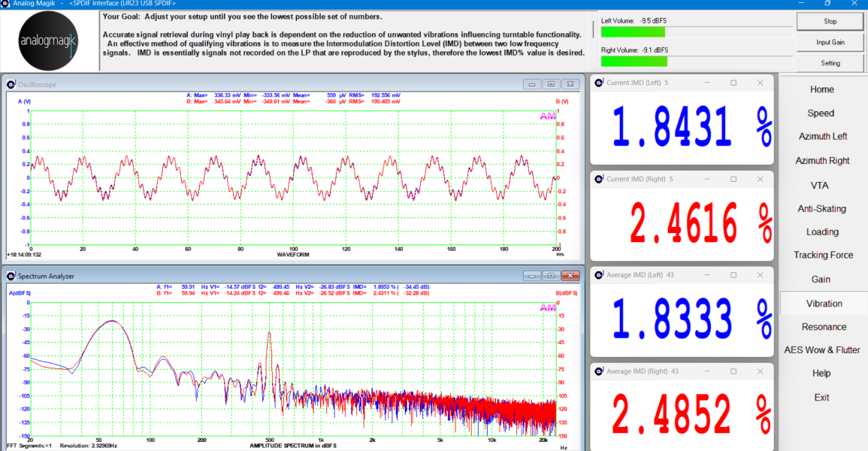The image size is (868, 451).
Task: Maximize the Current IMD (Right) window
Action: pyautogui.click(x=733, y=179)
